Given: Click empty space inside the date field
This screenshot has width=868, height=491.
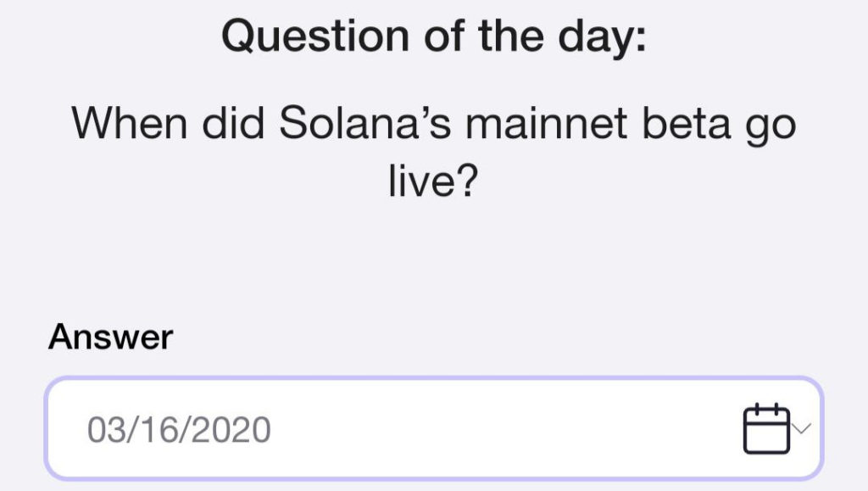Looking at the screenshot, I should click(x=509, y=429).
